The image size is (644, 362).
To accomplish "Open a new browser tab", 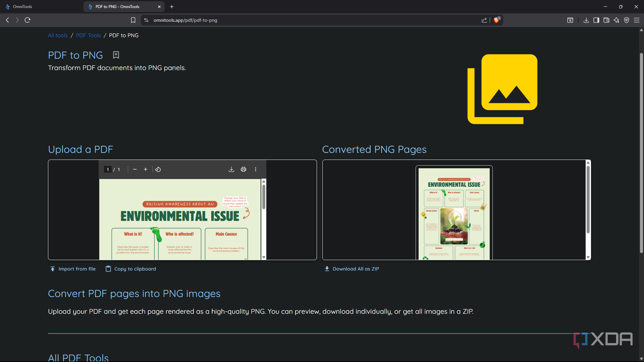I will pos(172,7).
